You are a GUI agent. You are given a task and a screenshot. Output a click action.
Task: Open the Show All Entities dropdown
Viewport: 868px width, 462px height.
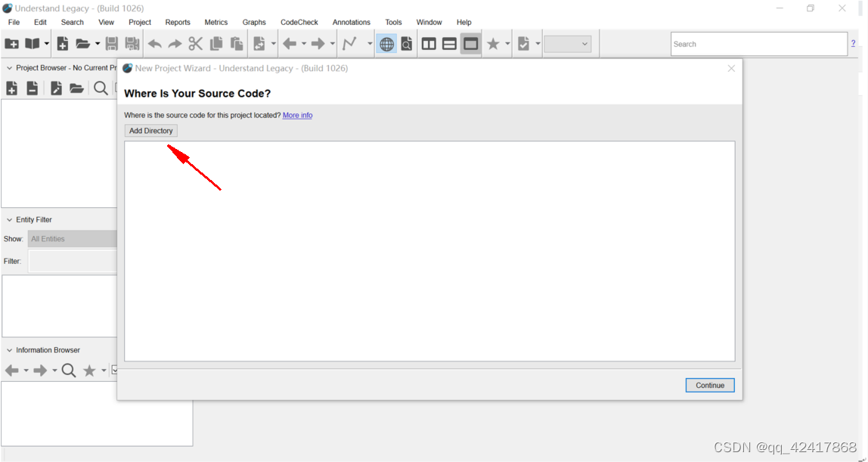(73, 239)
